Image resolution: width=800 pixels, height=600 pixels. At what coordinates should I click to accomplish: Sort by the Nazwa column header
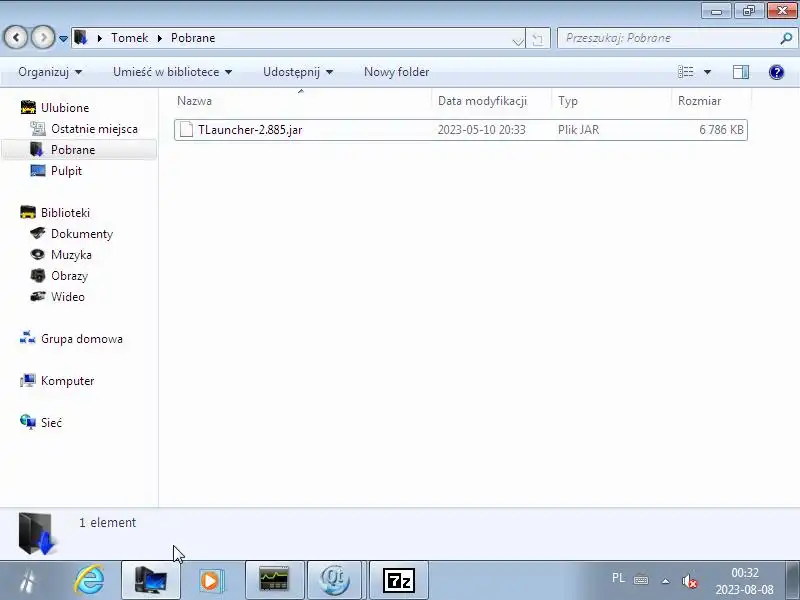194,101
